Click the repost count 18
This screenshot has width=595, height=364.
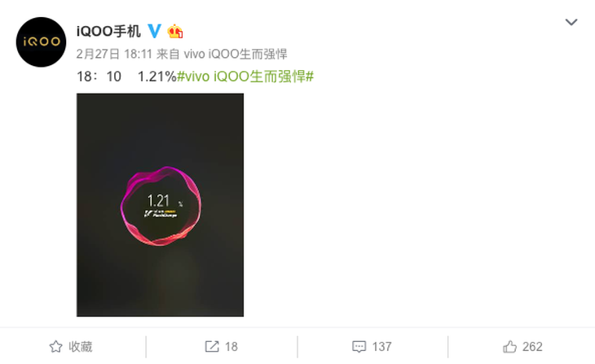pyautogui.click(x=231, y=347)
